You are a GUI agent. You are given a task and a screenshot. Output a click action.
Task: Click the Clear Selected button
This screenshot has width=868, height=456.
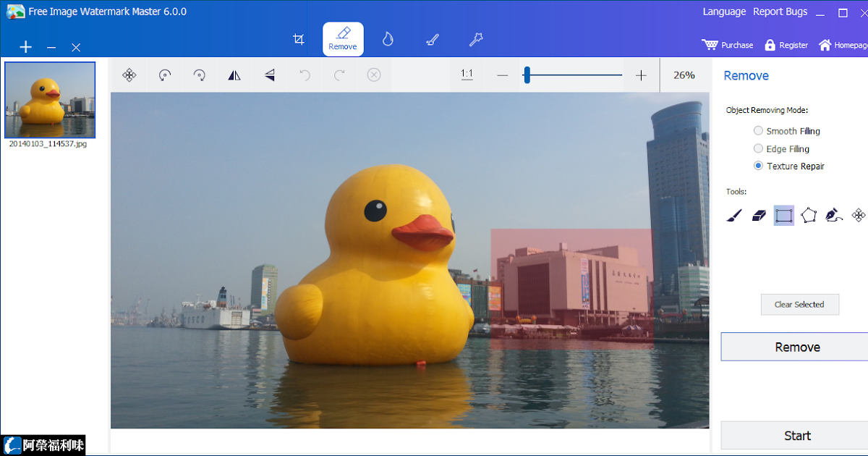pos(799,304)
